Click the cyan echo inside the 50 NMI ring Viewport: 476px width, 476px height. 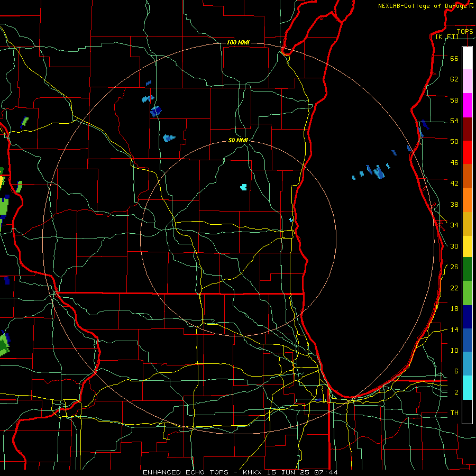click(243, 187)
